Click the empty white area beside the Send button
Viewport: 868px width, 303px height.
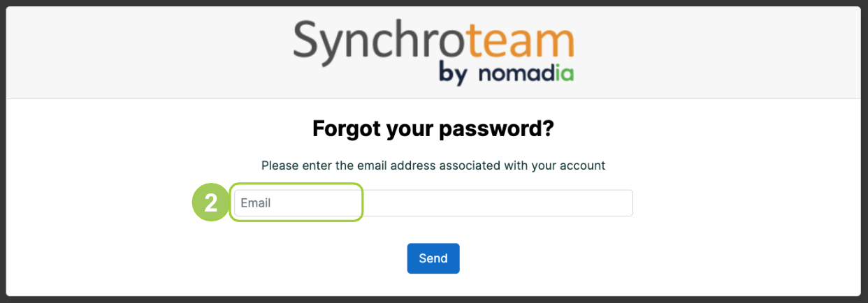pos(594,258)
